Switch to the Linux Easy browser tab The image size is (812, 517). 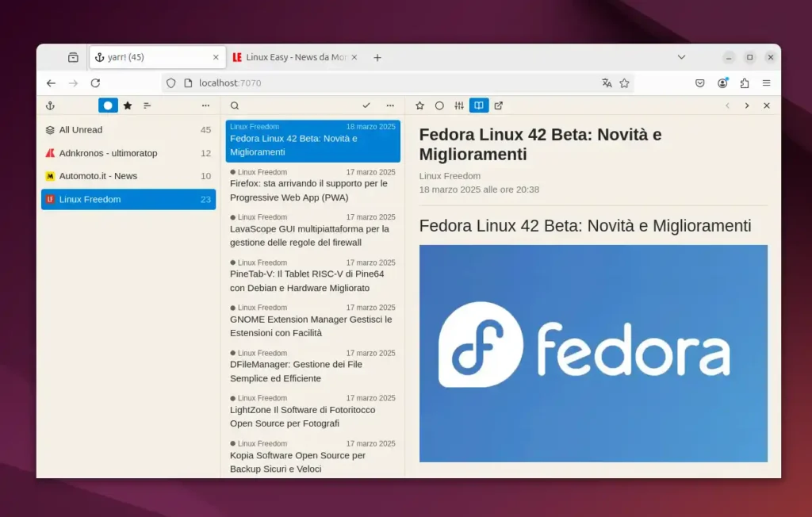(293, 57)
